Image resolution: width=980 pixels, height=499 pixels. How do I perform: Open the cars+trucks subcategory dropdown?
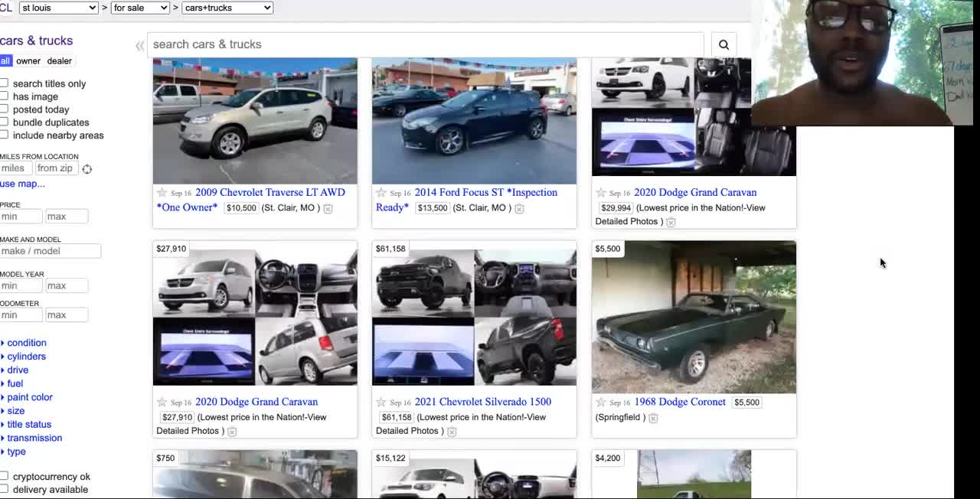(227, 8)
